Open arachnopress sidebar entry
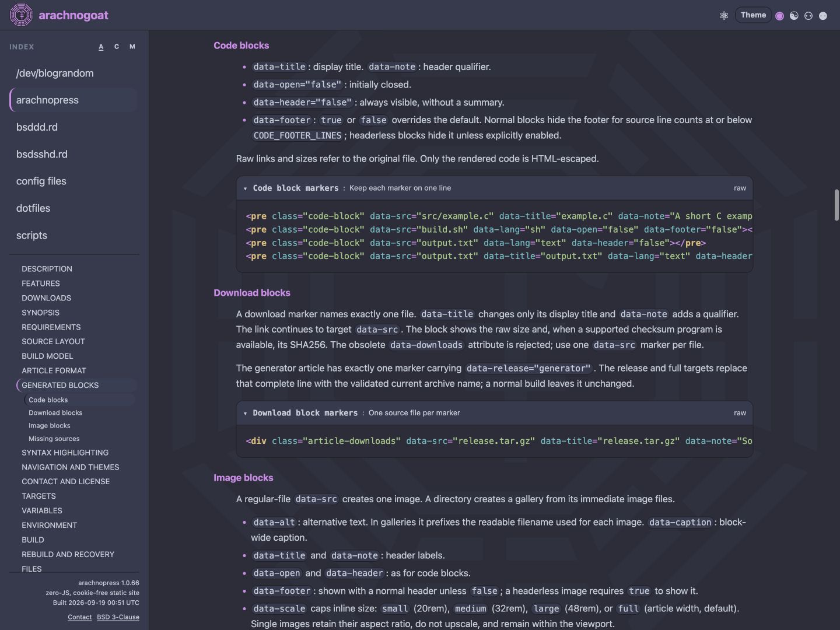The width and height of the screenshot is (840, 630). point(73,100)
